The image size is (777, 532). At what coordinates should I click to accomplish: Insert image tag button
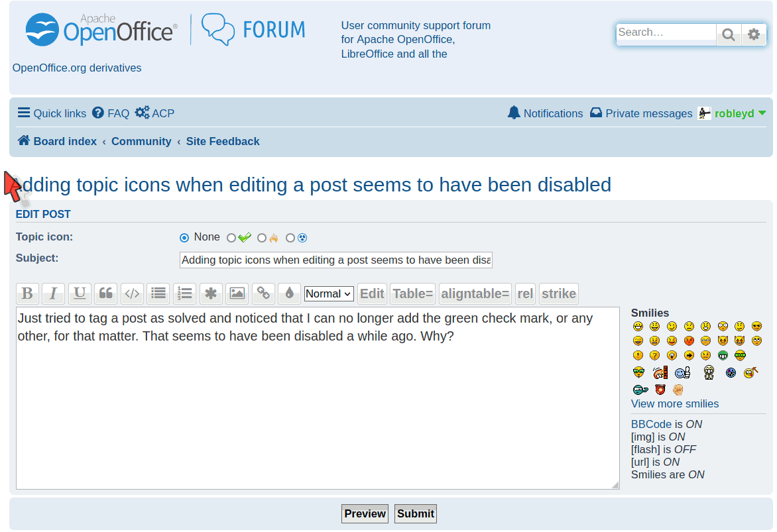pos(237,293)
